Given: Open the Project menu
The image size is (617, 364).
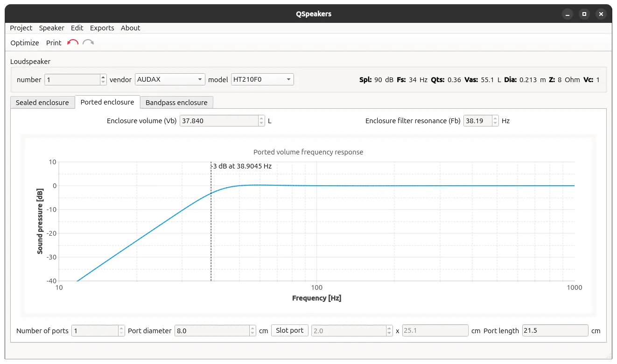Looking at the screenshot, I should [21, 28].
